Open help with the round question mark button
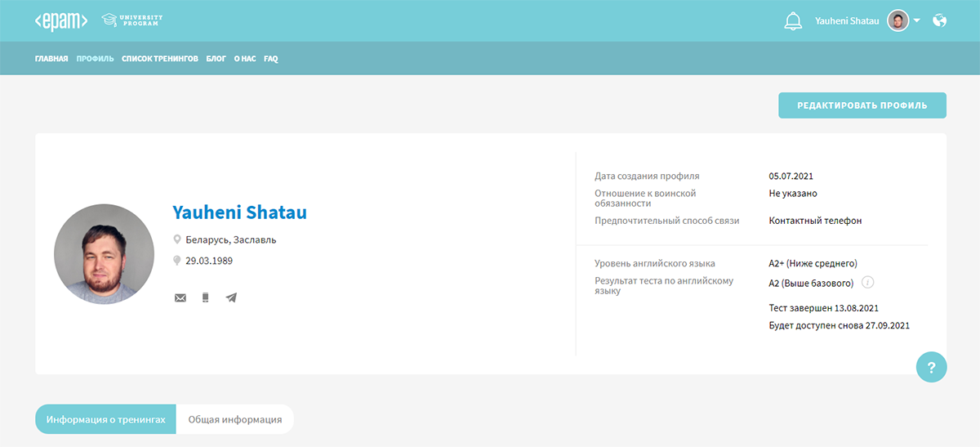This screenshot has width=980, height=447. click(x=931, y=367)
